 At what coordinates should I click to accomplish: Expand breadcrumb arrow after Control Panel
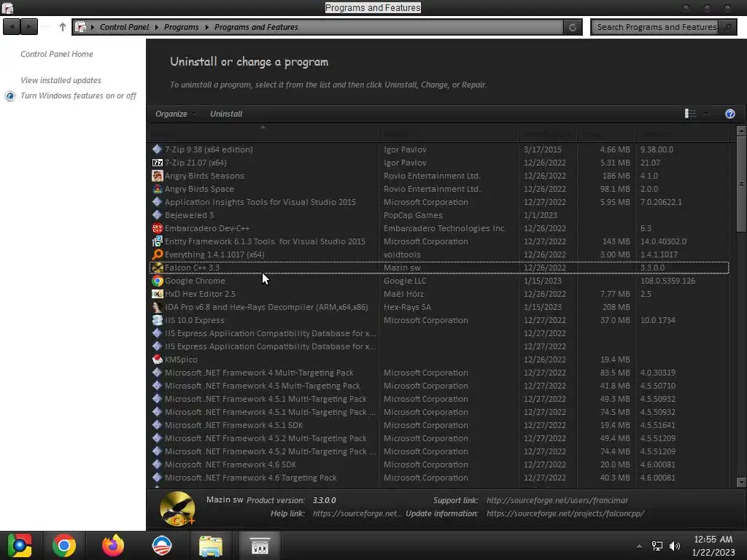point(156,27)
